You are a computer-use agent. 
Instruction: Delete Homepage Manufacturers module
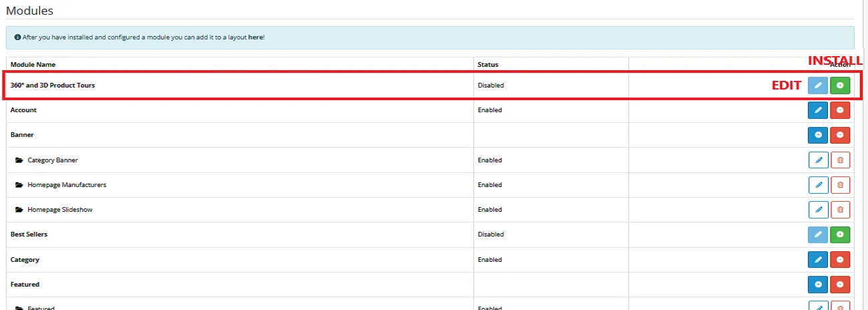click(x=840, y=185)
